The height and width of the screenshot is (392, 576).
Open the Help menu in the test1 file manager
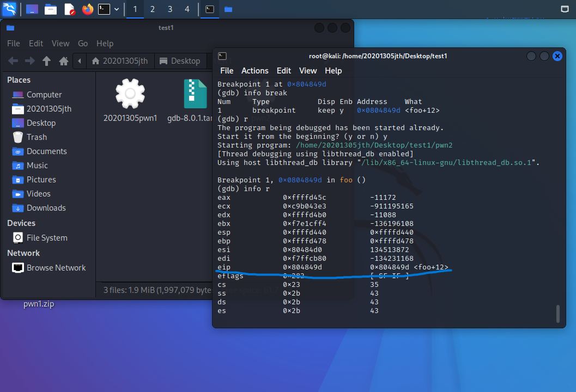coord(105,44)
